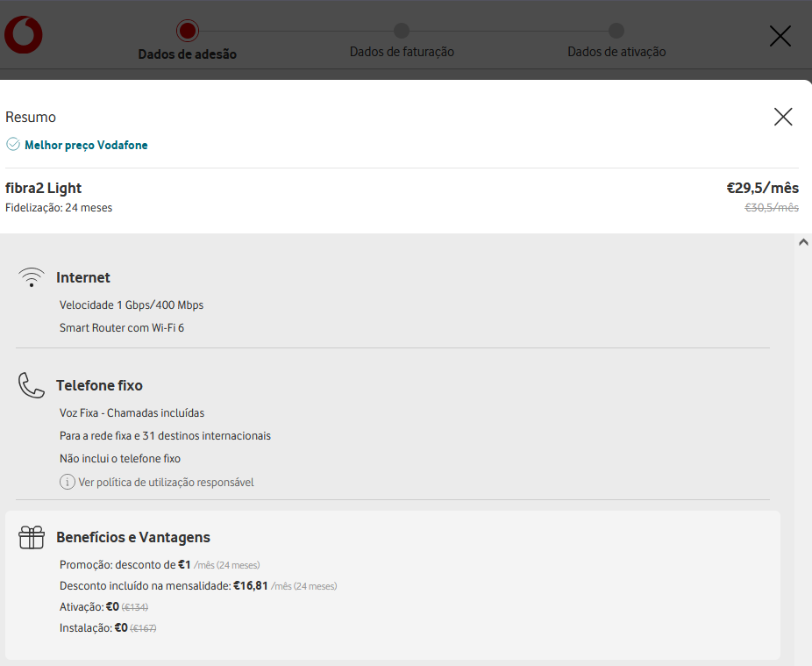812x666 pixels.
Task: Click Promoção: desconto de €1 line
Action: click(160, 565)
